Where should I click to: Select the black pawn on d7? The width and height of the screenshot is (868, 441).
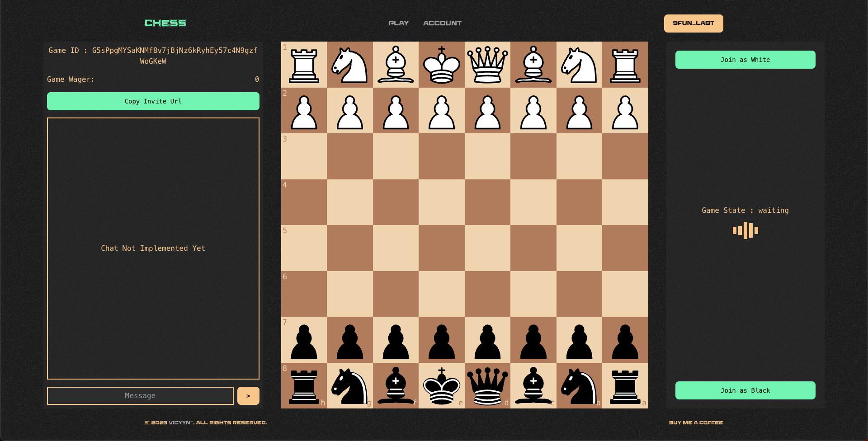[487, 340]
